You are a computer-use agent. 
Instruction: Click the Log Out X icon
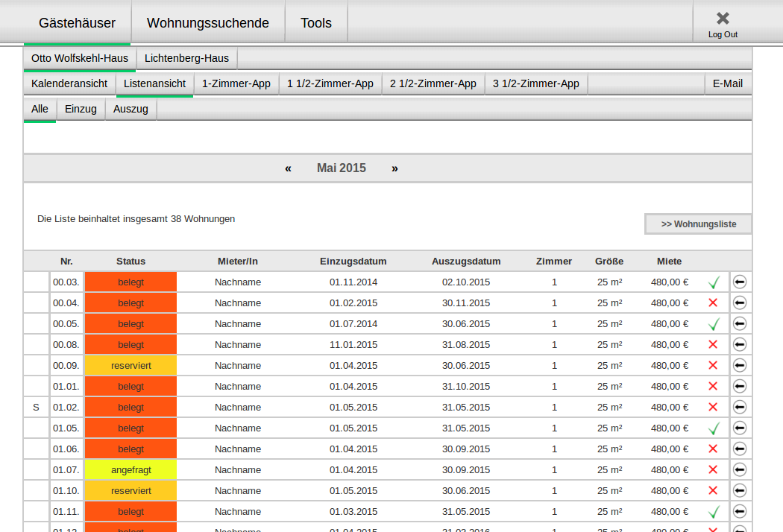[x=723, y=19]
